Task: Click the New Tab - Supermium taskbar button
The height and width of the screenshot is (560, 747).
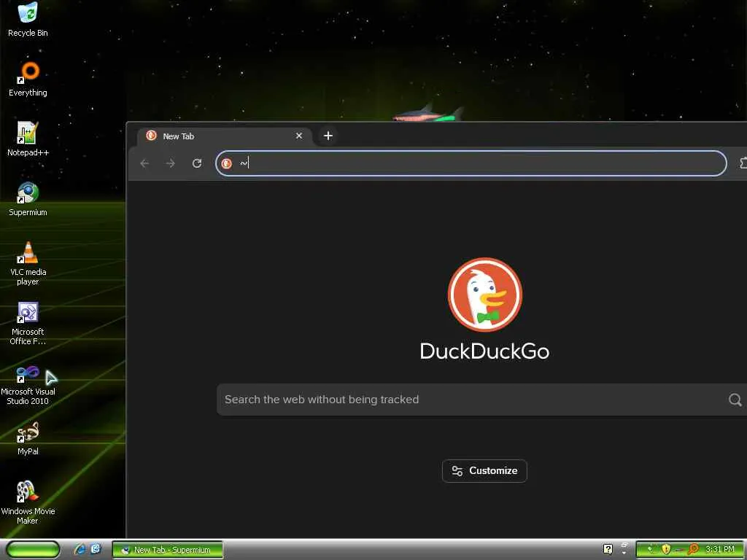Action: (168, 550)
